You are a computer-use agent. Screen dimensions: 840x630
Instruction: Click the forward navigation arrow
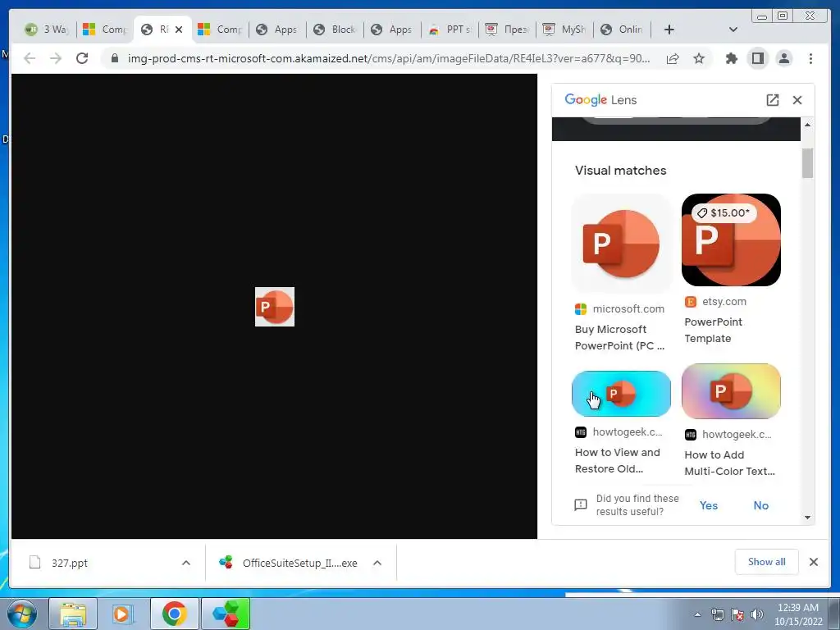tap(56, 58)
